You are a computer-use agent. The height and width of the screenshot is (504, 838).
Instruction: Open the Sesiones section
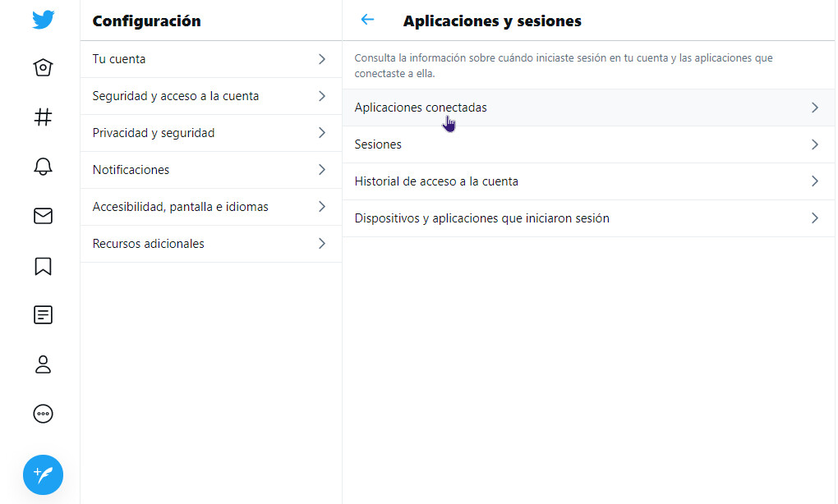[x=378, y=144]
